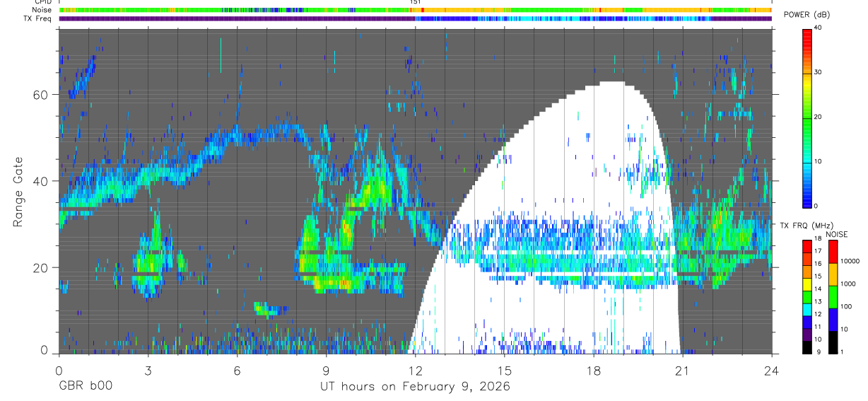This screenshot has width=868, height=401.
Task: Click the orange 1000-10000 noise legend swatch
Action: point(833,274)
